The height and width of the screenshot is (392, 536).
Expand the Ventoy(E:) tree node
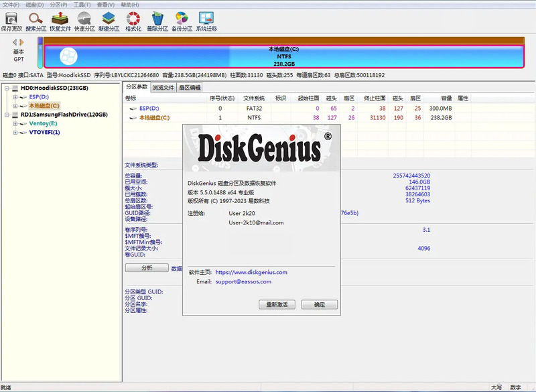click(15, 123)
